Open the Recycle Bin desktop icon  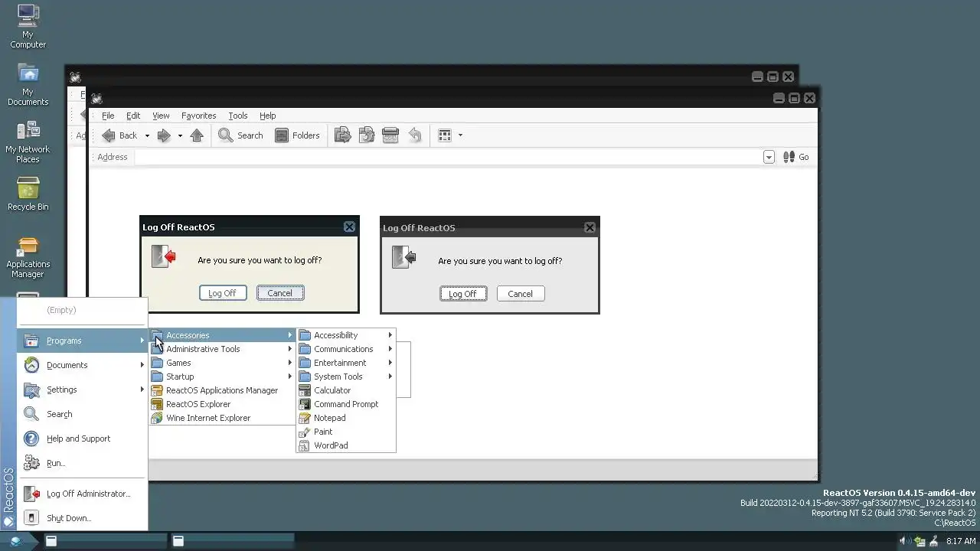pyautogui.click(x=28, y=194)
